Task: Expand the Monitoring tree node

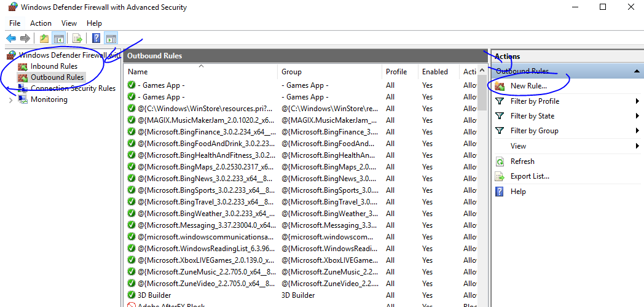Action: pyautogui.click(x=10, y=99)
